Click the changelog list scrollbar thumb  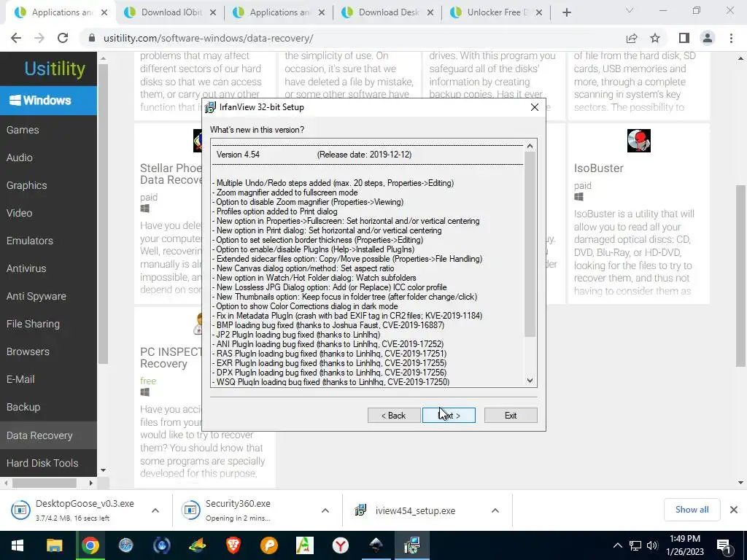[x=530, y=244]
